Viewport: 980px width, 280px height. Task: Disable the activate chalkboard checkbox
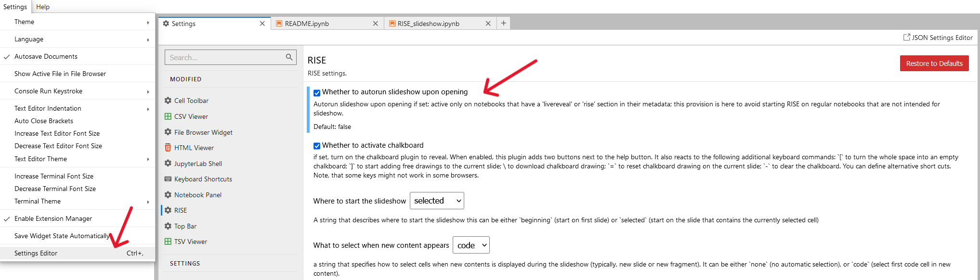point(317,146)
